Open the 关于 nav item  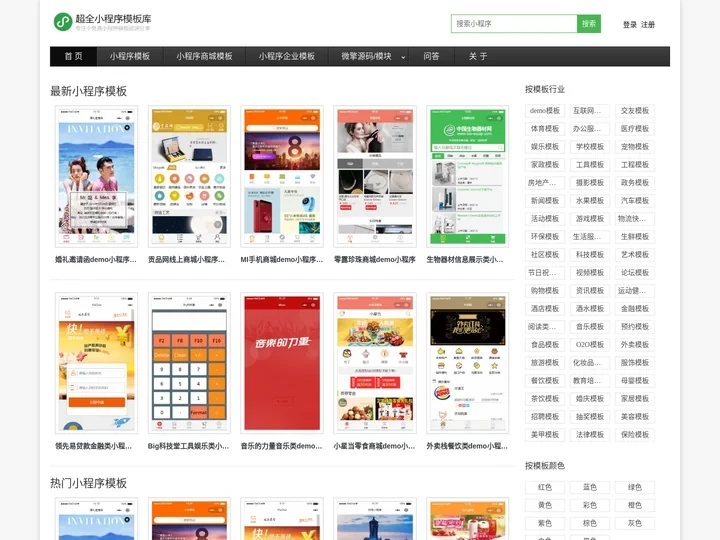pos(478,56)
